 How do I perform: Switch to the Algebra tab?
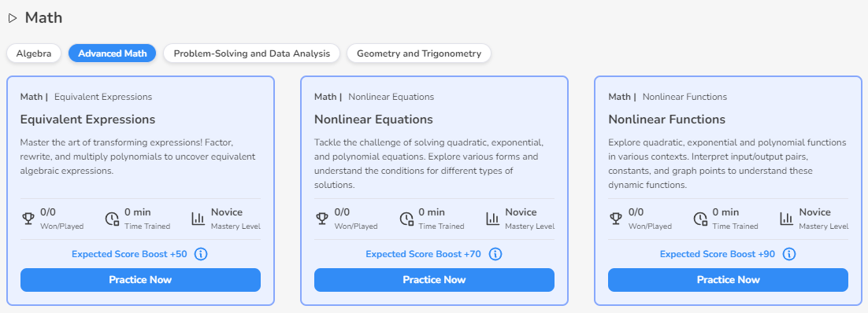(x=34, y=53)
